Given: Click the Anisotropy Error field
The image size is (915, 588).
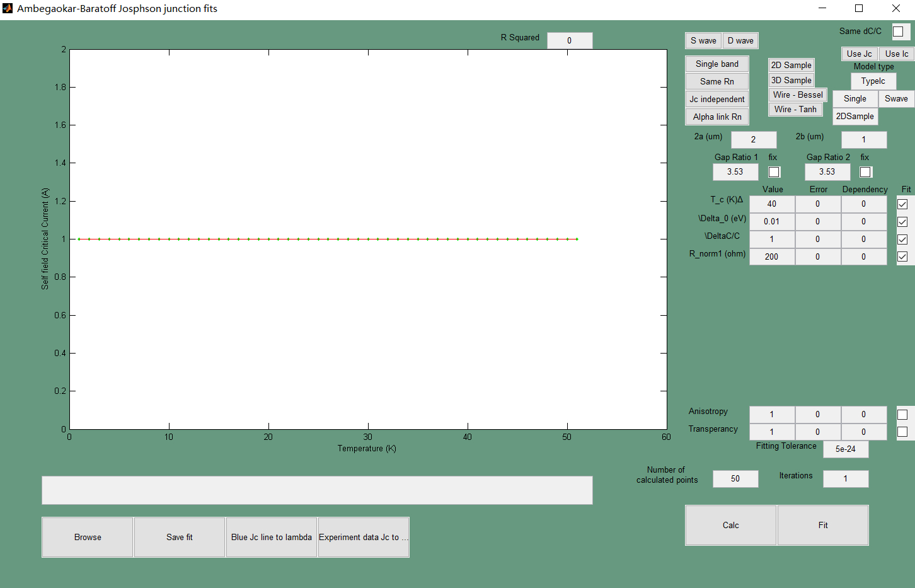Looking at the screenshot, I should click(x=818, y=415).
